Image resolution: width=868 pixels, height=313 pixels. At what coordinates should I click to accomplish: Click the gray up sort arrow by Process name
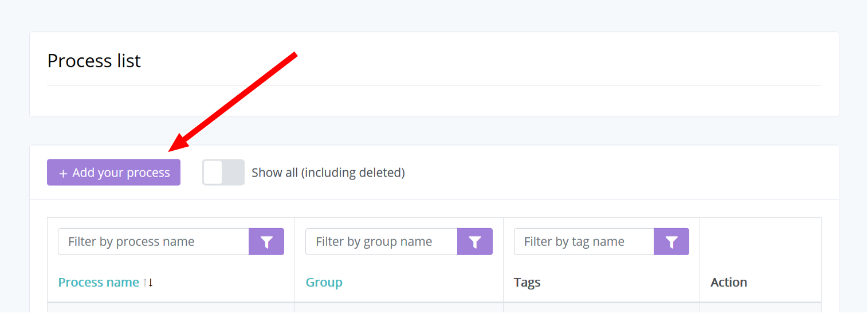coord(145,283)
